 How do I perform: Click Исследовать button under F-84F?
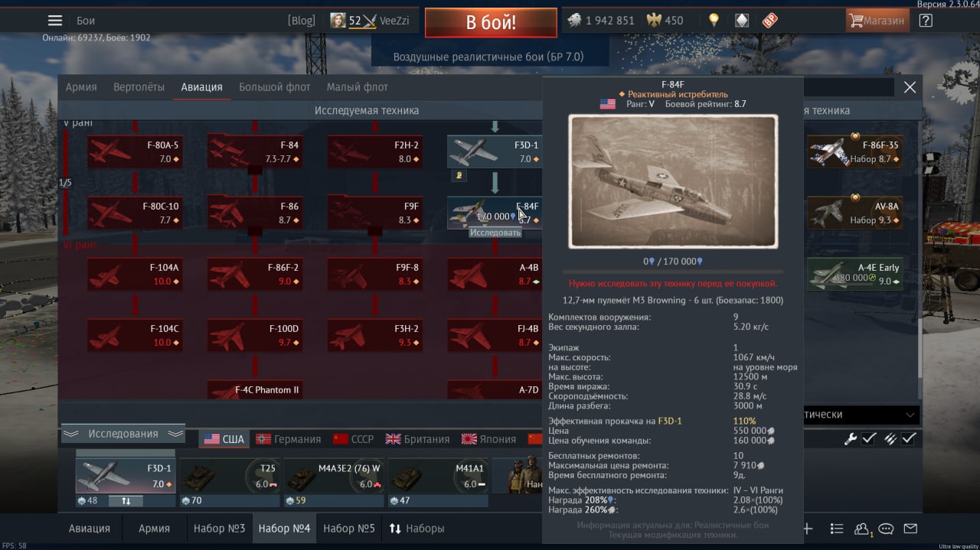click(x=495, y=232)
